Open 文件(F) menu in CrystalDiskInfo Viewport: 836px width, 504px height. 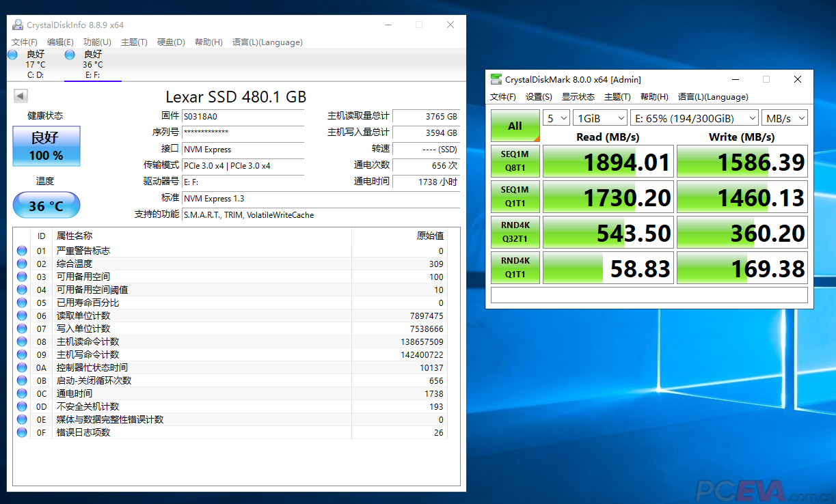(25, 42)
